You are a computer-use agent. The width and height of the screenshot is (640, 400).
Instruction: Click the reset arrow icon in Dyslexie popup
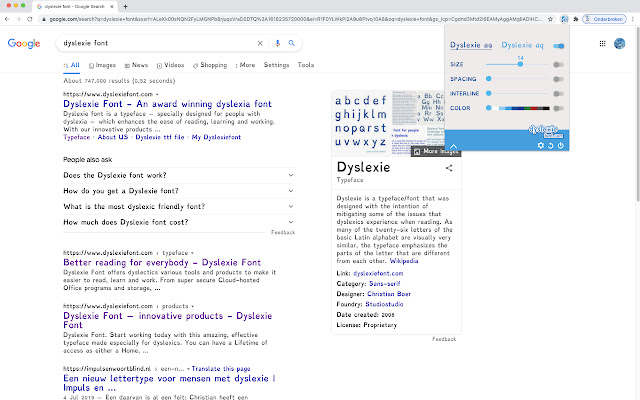[x=550, y=145]
